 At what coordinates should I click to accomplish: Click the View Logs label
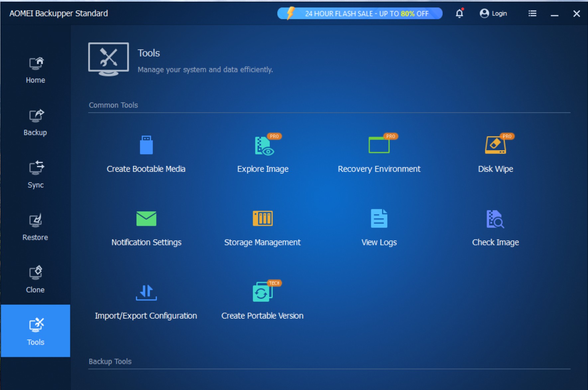pos(379,243)
